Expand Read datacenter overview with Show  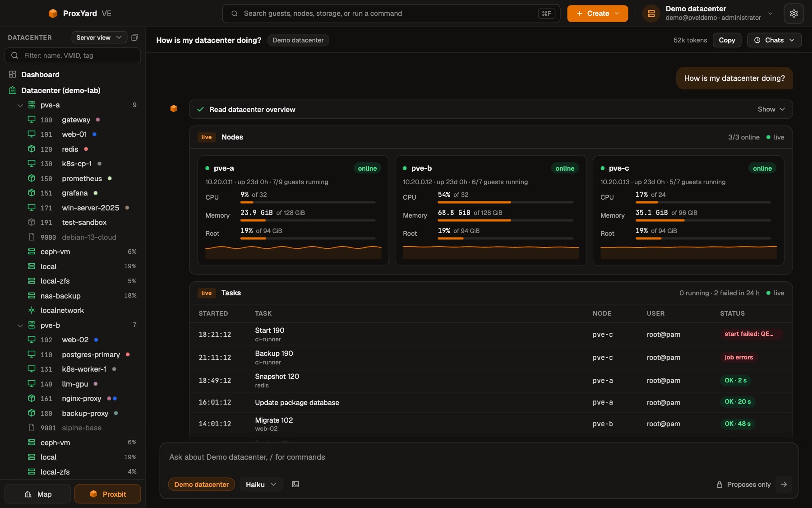[x=771, y=109]
